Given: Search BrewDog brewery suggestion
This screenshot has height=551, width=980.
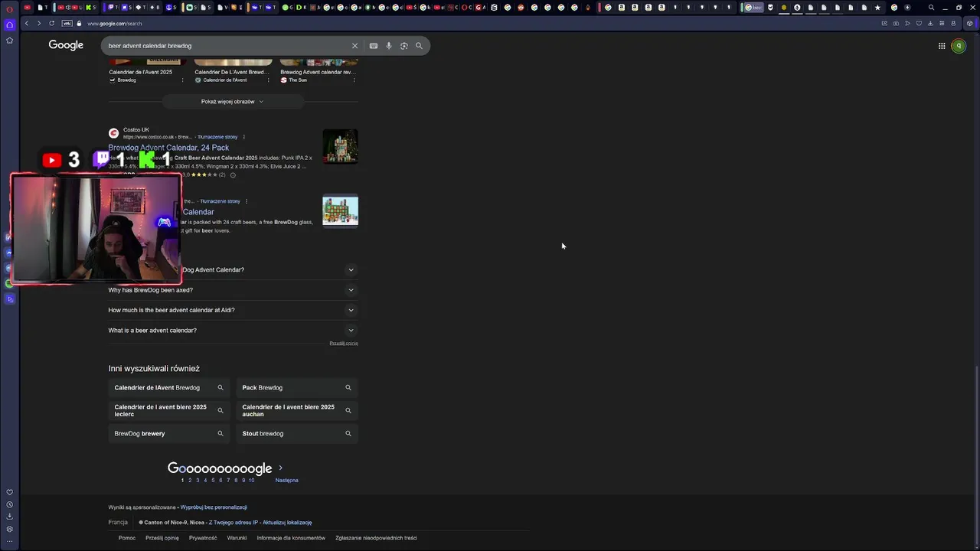Looking at the screenshot, I should [x=169, y=433].
